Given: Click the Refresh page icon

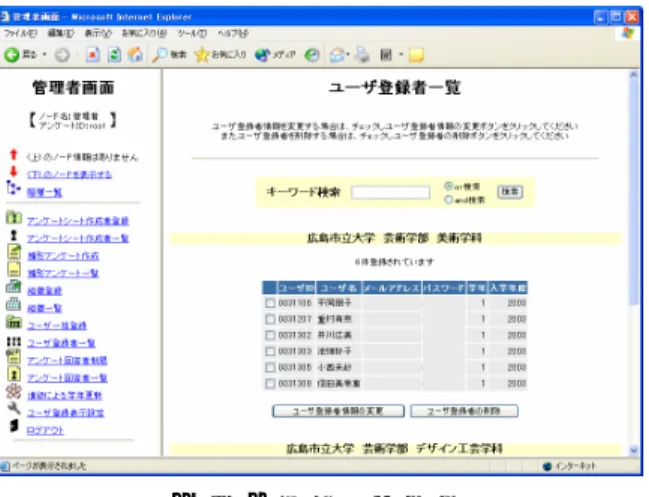Looking at the screenshot, I should pos(114,55).
